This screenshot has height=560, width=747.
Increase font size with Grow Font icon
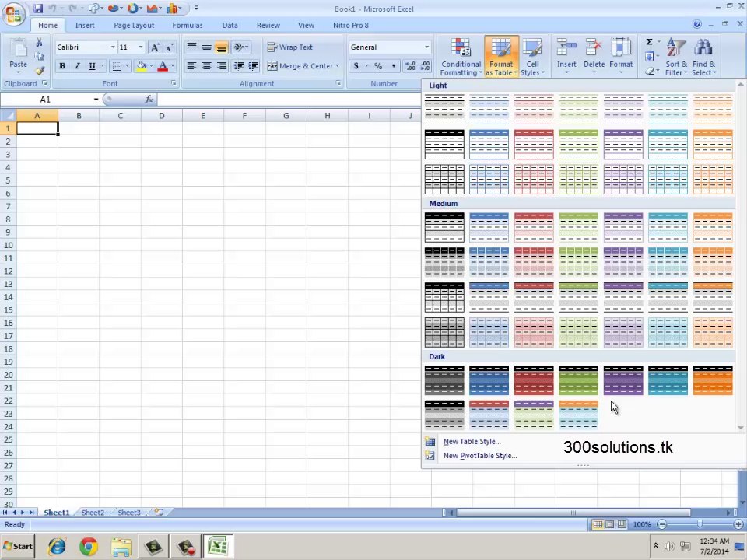point(155,47)
